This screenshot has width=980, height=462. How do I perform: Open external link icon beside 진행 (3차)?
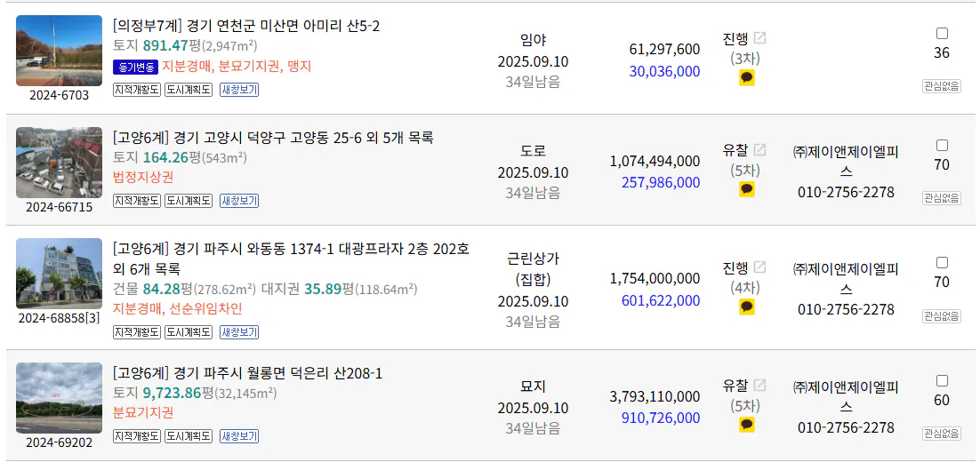[759, 38]
